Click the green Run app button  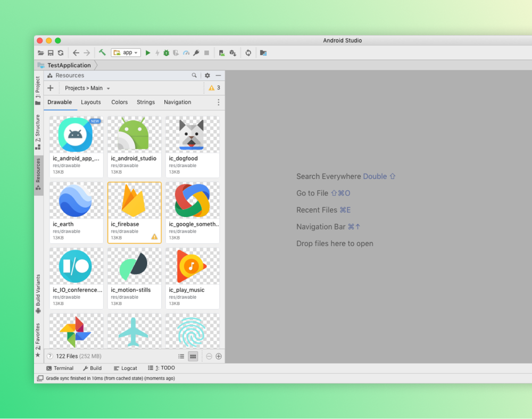[148, 53]
